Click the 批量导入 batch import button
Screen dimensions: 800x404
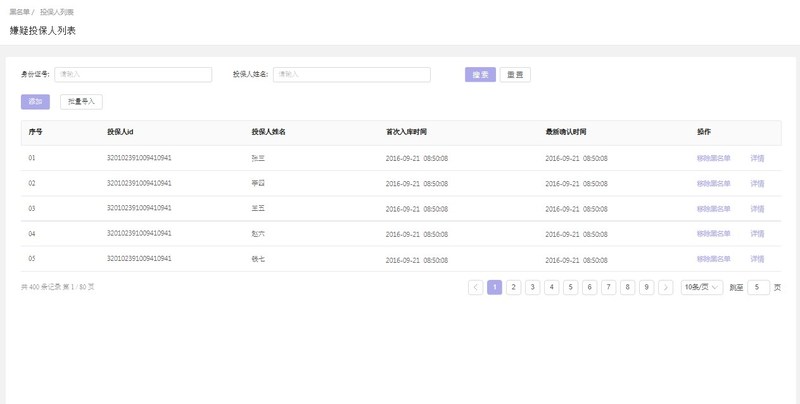[x=81, y=102]
